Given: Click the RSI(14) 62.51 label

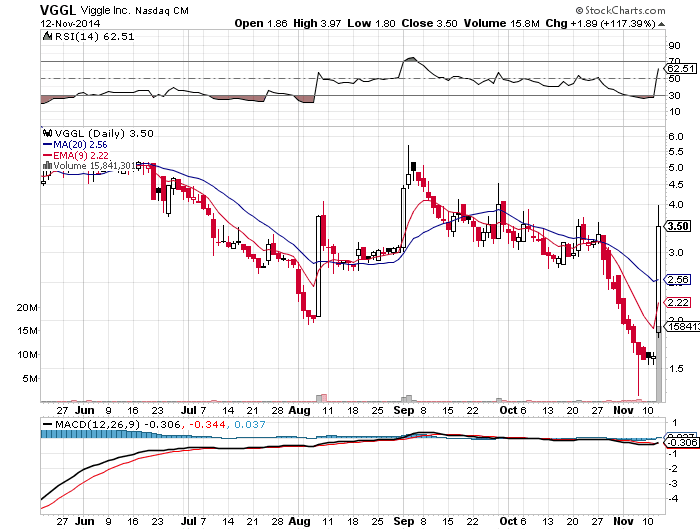Looking at the screenshot, I should point(94,37).
